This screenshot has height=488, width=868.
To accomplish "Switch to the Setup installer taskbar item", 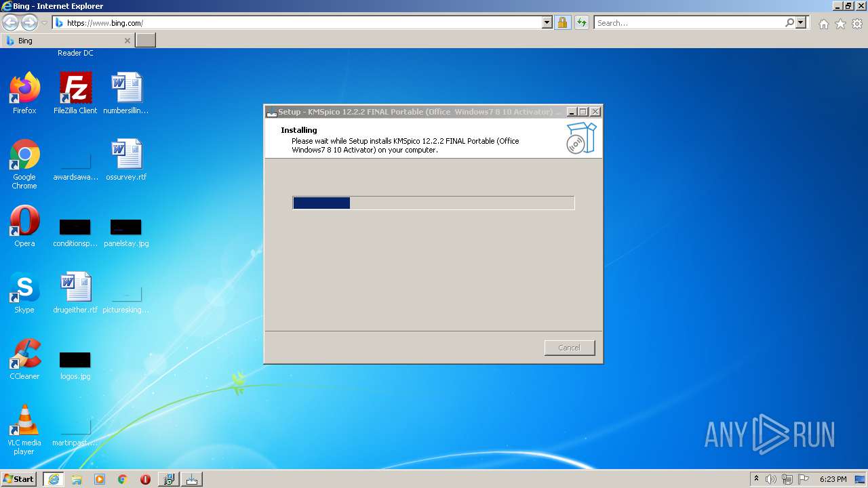I will [169, 479].
